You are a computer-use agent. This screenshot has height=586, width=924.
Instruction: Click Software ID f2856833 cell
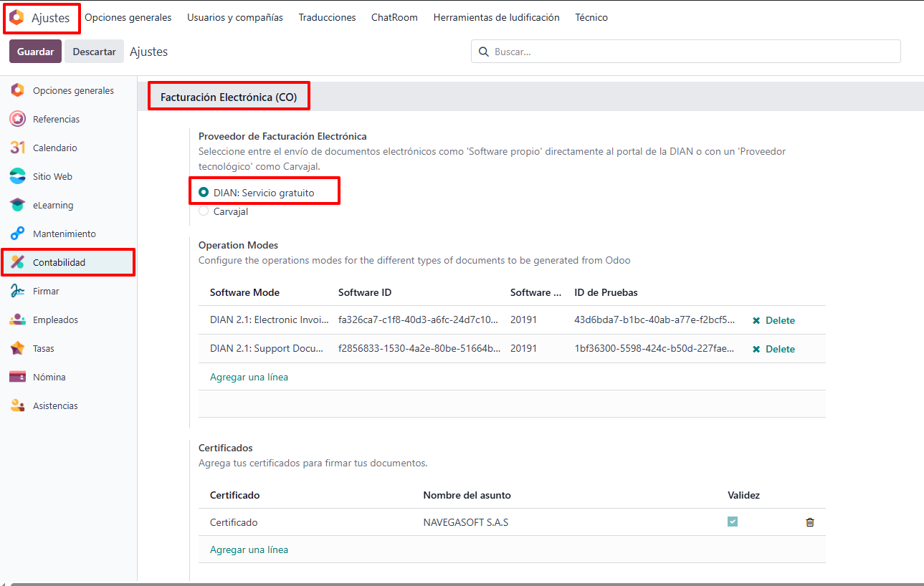tap(419, 349)
